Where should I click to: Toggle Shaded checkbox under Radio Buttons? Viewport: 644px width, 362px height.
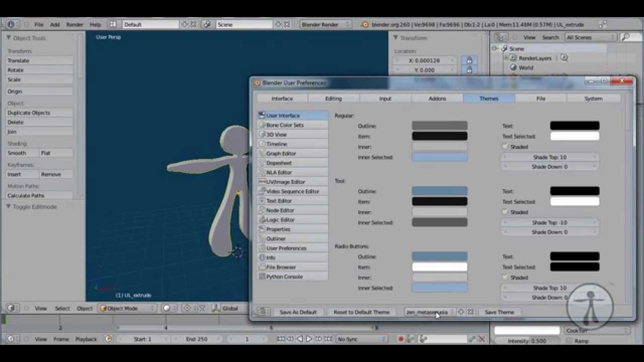505,278
